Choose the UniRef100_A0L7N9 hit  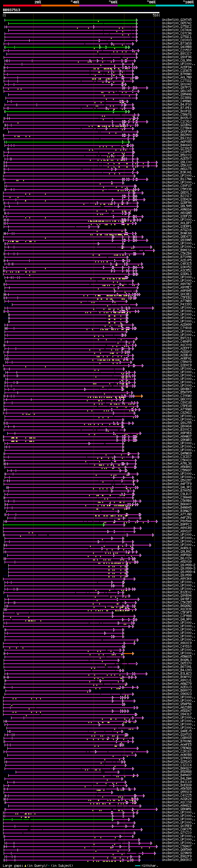pyautogui.click(x=177, y=77)
